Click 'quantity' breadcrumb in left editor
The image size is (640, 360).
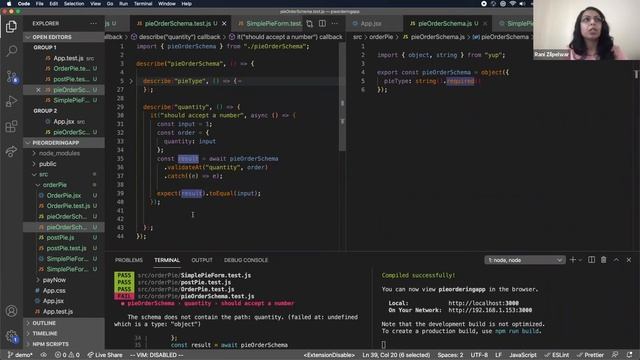pyautogui.click(x=179, y=37)
